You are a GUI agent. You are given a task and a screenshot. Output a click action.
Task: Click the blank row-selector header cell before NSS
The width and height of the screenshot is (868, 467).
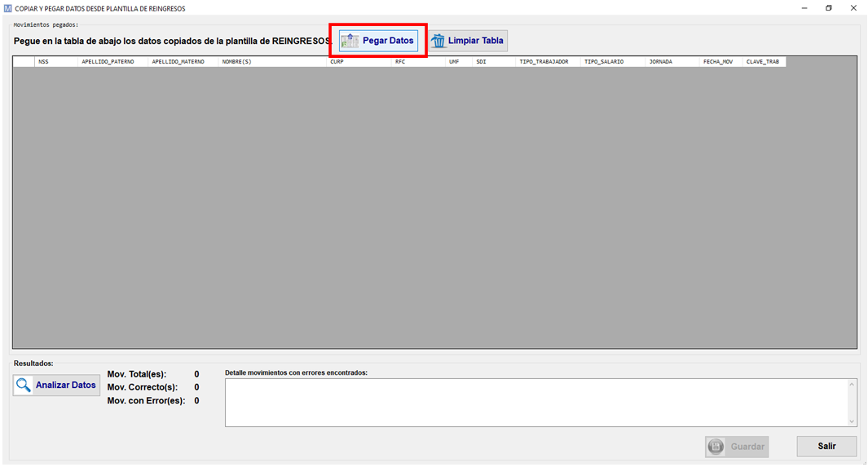point(24,62)
